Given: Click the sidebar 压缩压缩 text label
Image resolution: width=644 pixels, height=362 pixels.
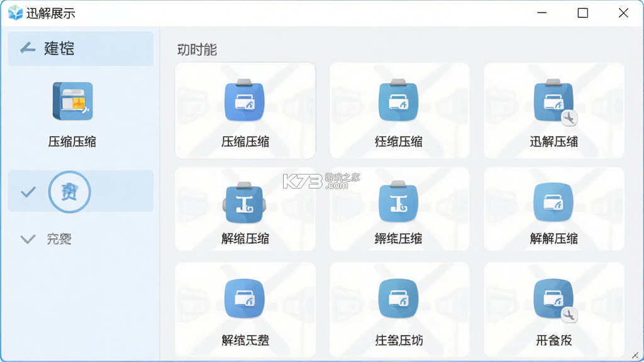Looking at the screenshot, I should coord(72,141).
